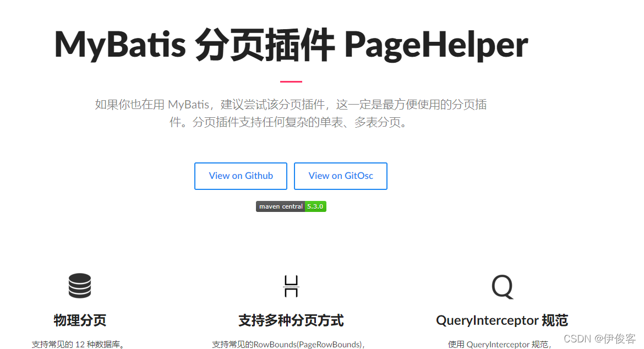Open the View on Github page
The image size is (644, 349).
pos(241,176)
